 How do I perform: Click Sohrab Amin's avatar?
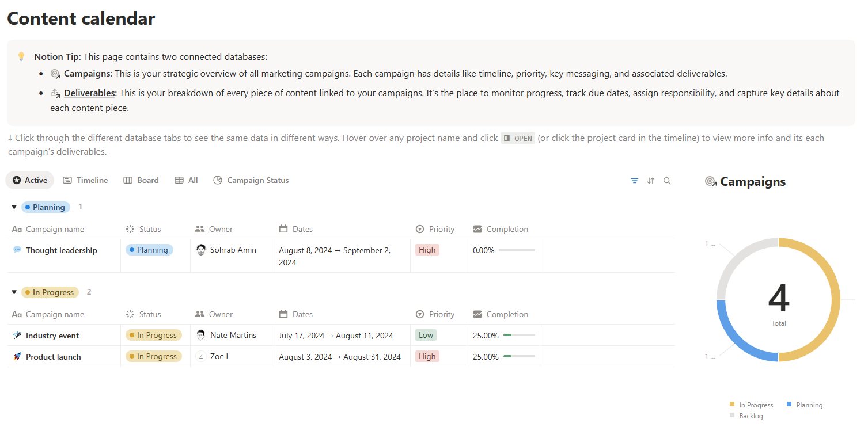coord(202,250)
